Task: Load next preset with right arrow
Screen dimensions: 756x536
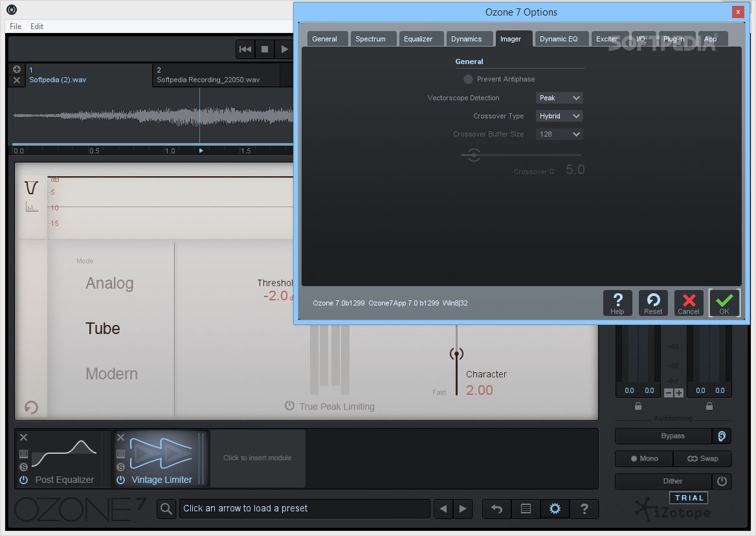Action: (463, 509)
